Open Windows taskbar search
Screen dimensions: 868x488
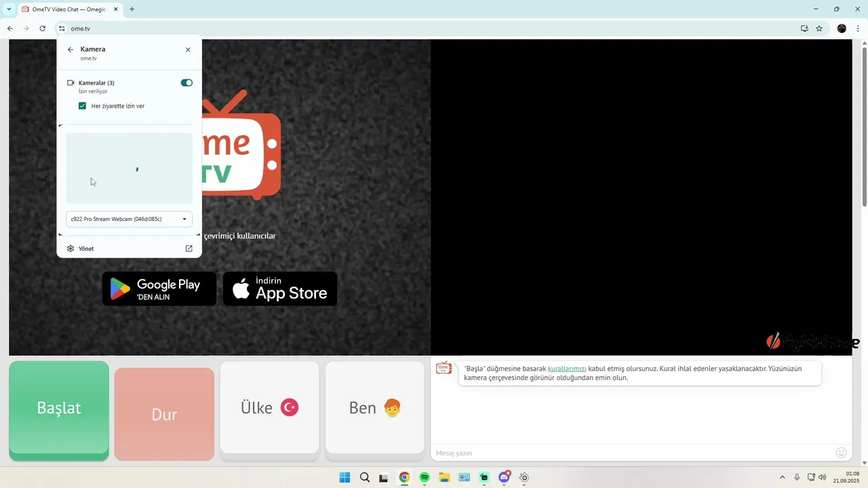point(365,477)
